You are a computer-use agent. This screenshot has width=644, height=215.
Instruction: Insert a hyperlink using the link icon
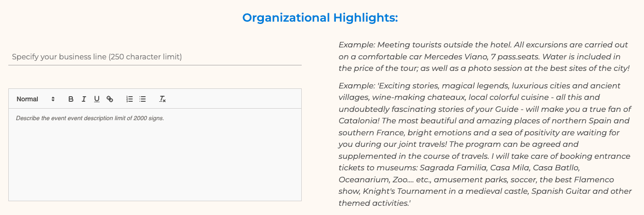[x=110, y=99]
